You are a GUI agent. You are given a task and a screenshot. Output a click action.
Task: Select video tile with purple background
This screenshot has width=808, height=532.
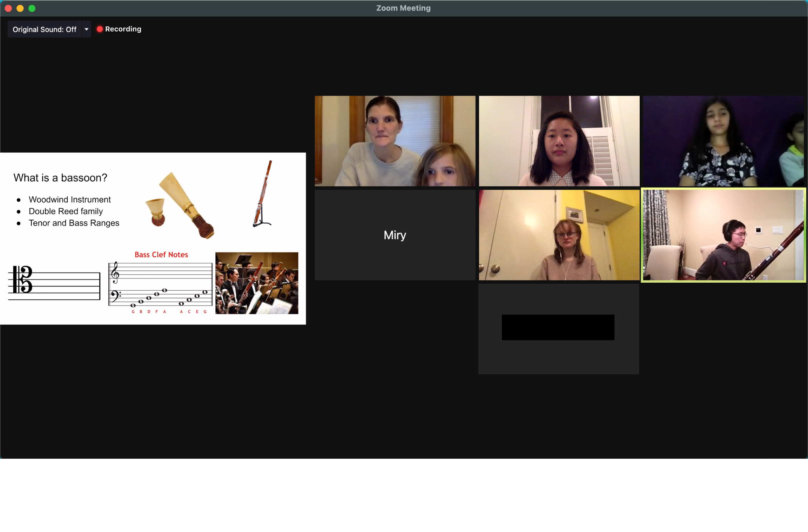[723, 141]
